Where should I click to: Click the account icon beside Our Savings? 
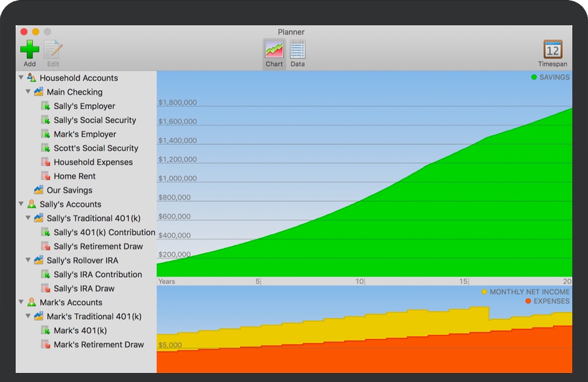tap(39, 190)
